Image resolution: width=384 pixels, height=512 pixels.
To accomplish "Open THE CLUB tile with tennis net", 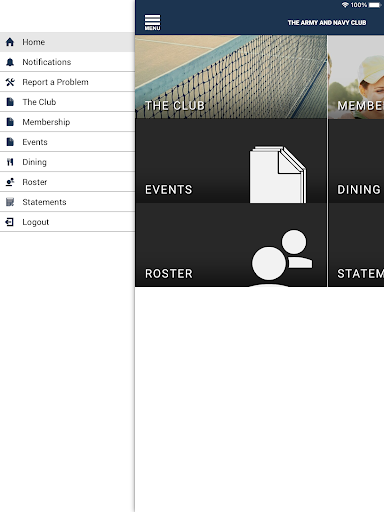I will (x=231, y=77).
